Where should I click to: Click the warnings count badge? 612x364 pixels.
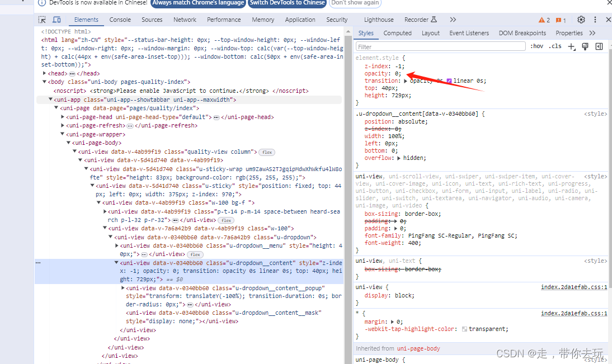pyautogui.click(x=544, y=20)
